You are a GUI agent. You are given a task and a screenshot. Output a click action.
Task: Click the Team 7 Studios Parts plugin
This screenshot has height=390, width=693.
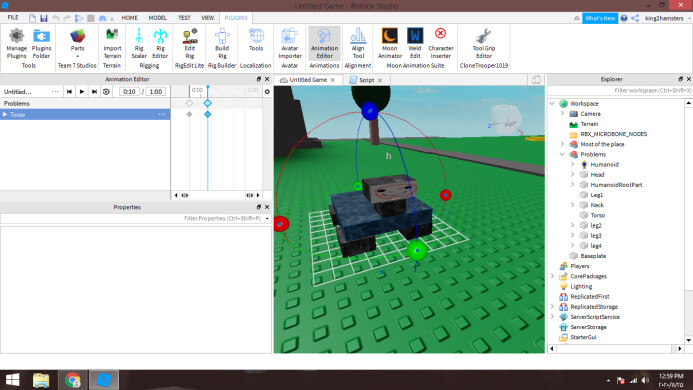pos(77,43)
